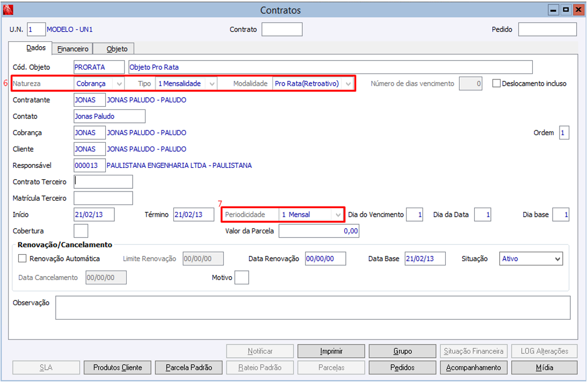Click the Acompanhamento button

[474, 367]
